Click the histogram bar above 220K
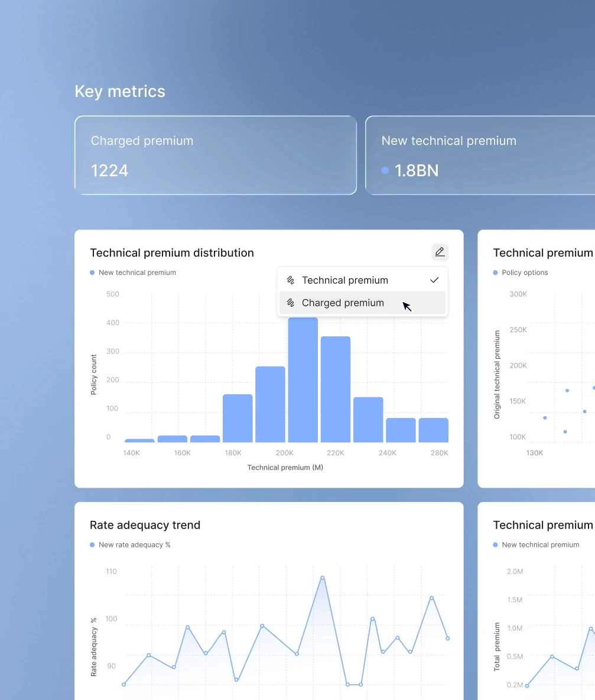 coord(336,389)
